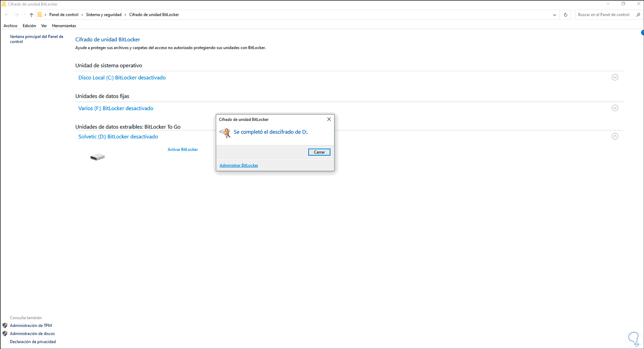Minimize the Control Panel window
The image size is (644, 349).
click(x=608, y=4)
